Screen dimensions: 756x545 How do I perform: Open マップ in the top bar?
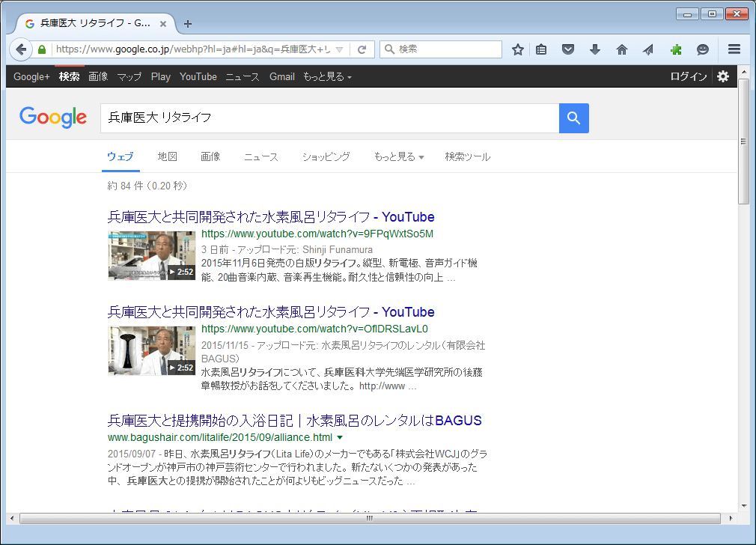click(x=129, y=76)
